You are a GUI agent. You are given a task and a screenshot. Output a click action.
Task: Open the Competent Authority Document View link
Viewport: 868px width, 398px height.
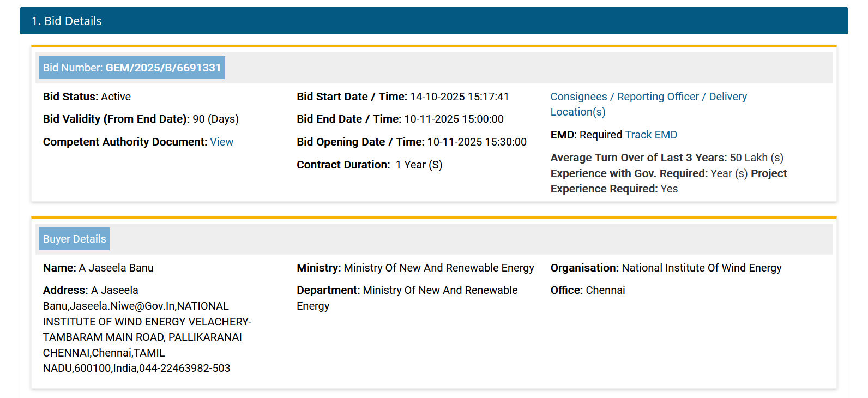click(x=221, y=142)
